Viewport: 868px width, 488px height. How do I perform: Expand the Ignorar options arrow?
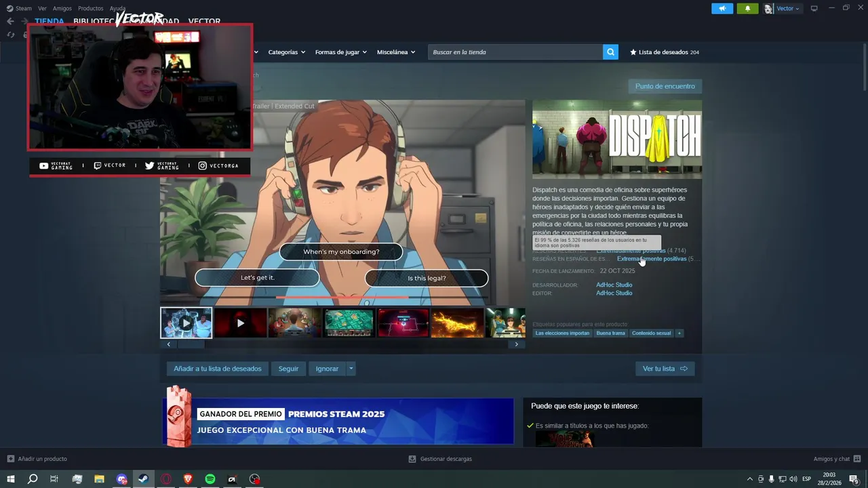(351, 369)
